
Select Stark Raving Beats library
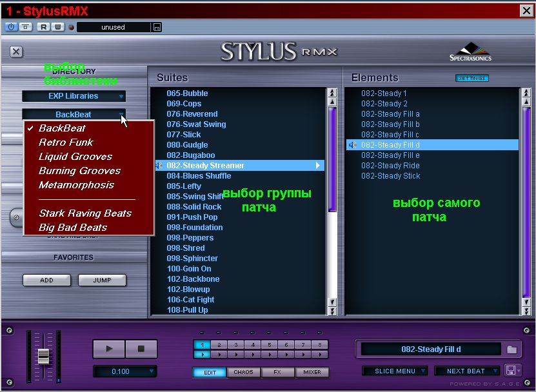(x=85, y=213)
